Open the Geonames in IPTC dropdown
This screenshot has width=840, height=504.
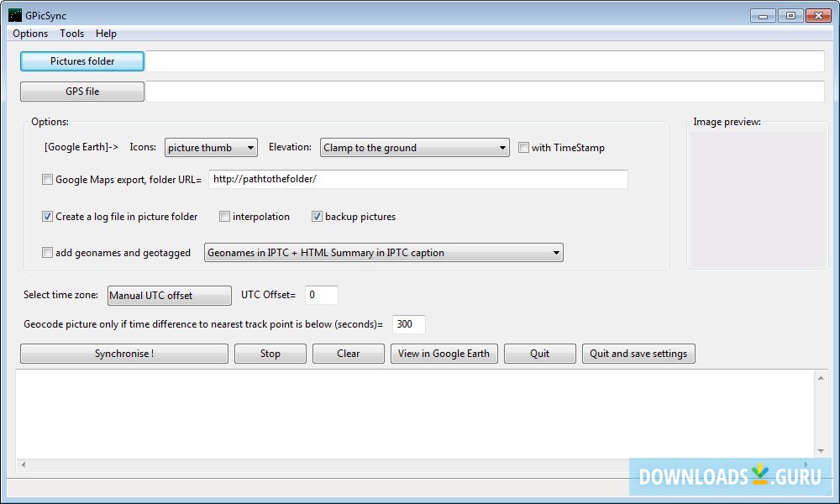coord(384,252)
